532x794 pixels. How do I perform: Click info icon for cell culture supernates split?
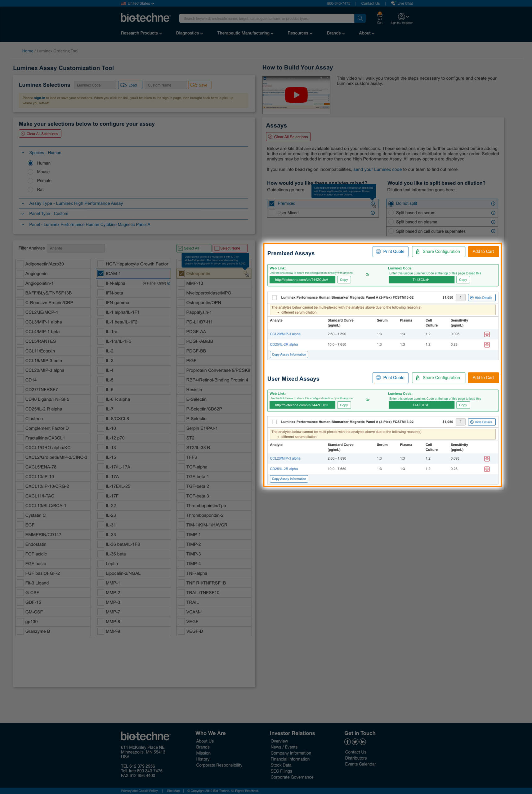[493, 231]
